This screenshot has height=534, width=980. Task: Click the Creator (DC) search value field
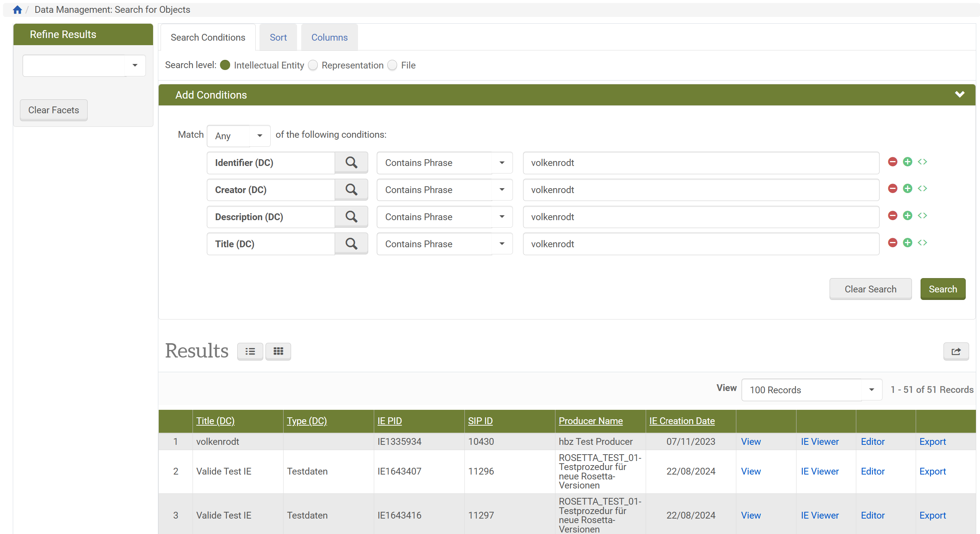(700, 190)
